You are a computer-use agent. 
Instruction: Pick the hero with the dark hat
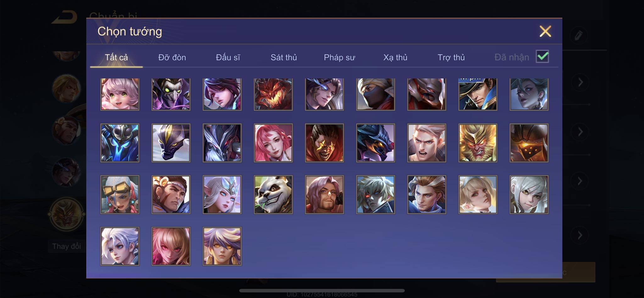pyautogui.click(x=478, y=94)
